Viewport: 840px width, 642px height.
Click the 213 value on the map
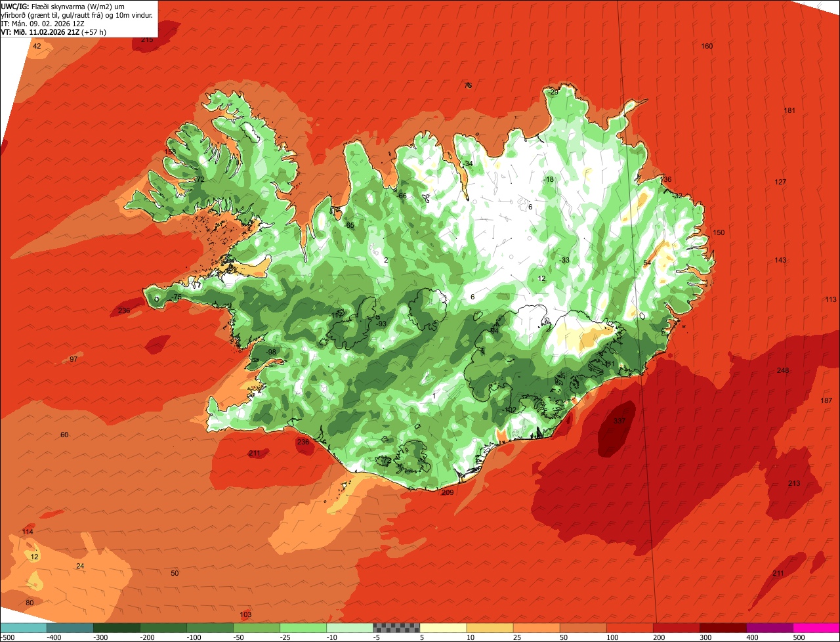[x=794, y=484]
